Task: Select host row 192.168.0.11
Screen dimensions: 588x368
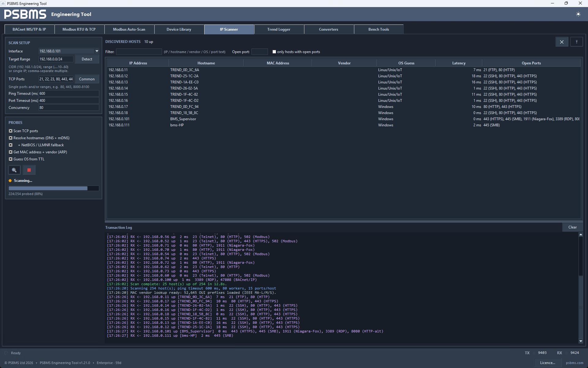Action: click(344, 70)
